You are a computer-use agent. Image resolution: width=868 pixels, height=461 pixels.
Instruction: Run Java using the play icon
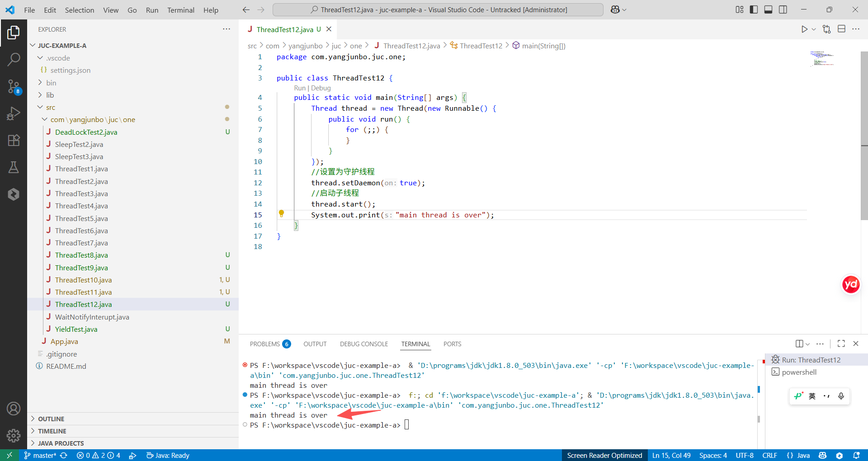804,29
